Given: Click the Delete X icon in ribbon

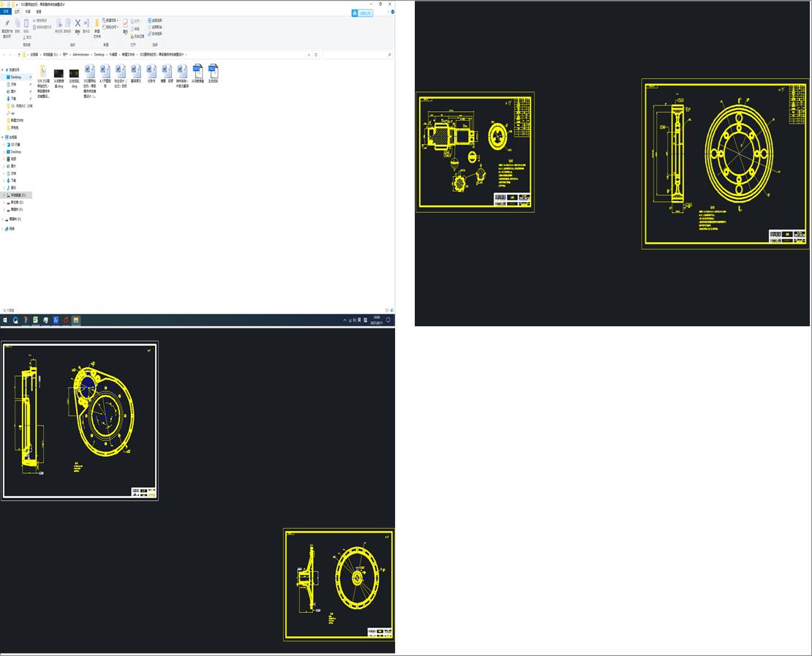Looking at the screenshot, I should click(x=78, y=23).
